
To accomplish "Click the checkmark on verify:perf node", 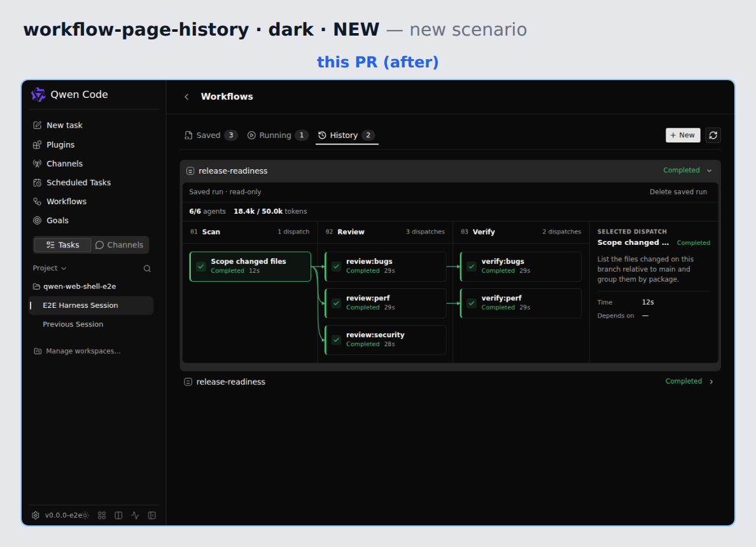I will (x=472, y=303).
